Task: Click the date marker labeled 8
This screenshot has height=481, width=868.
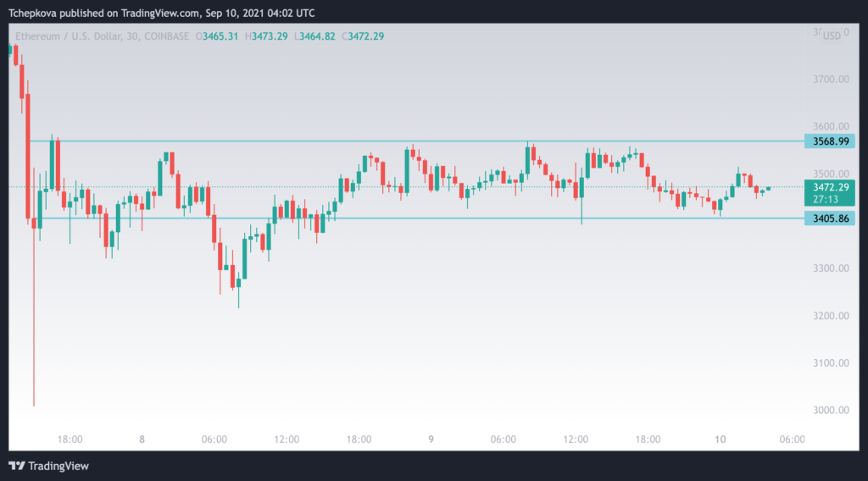Action: click(142, 440)
